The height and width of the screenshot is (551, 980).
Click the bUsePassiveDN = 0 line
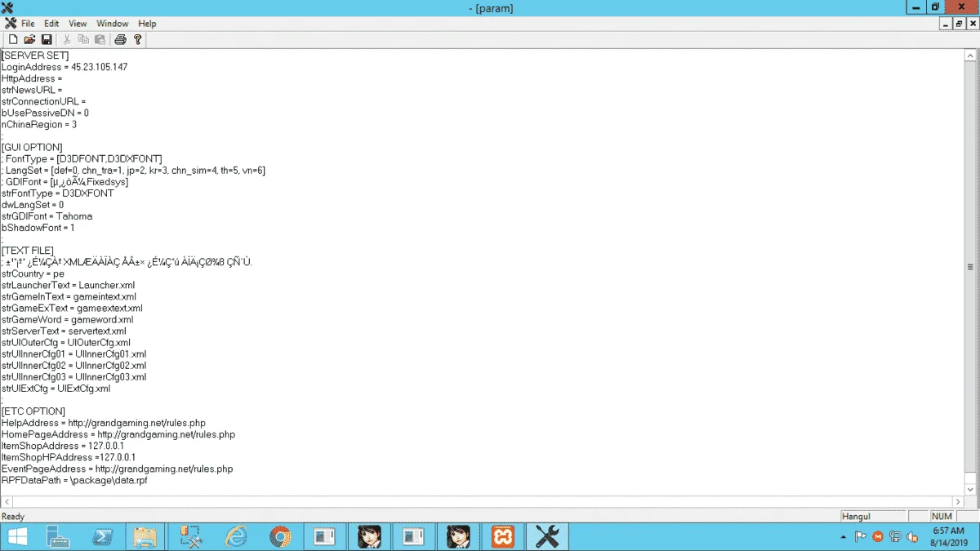coord(45,113)
